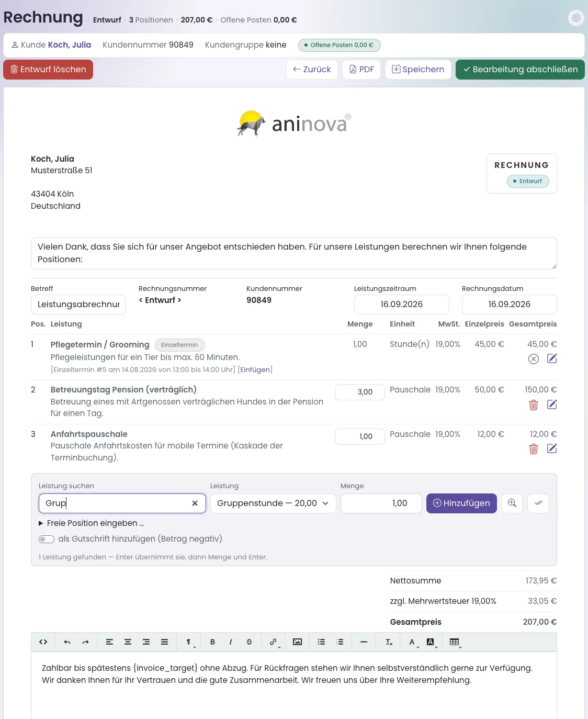Open the settings gear icon

pyautogui.click(x=576, y=18)
